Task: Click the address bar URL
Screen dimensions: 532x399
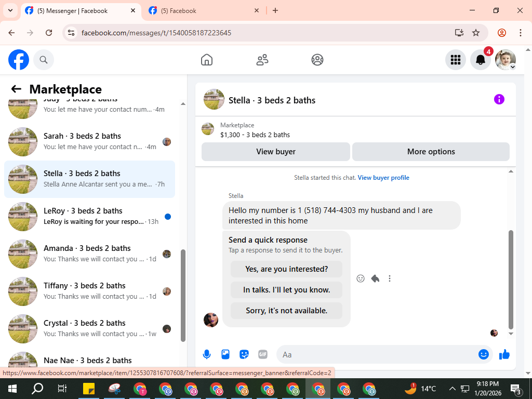Action: [156, 33]
